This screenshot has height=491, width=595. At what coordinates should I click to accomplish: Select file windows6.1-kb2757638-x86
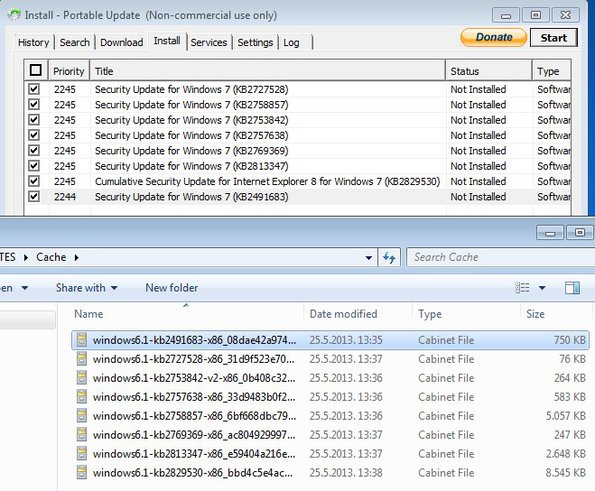(x=330, y=397)
